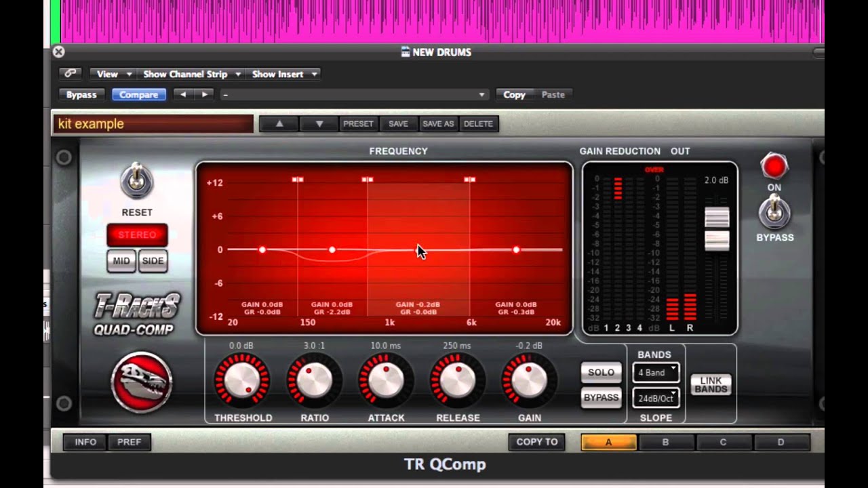Click the kit example preset name field
The width and height of the screenshot is (868, 488).
click(153, 124)
